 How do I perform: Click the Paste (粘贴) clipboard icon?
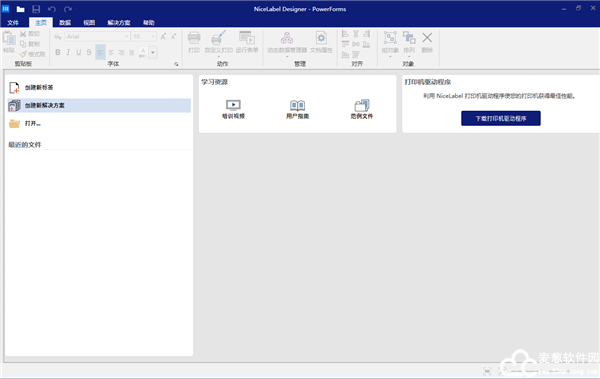click(9, 39)
